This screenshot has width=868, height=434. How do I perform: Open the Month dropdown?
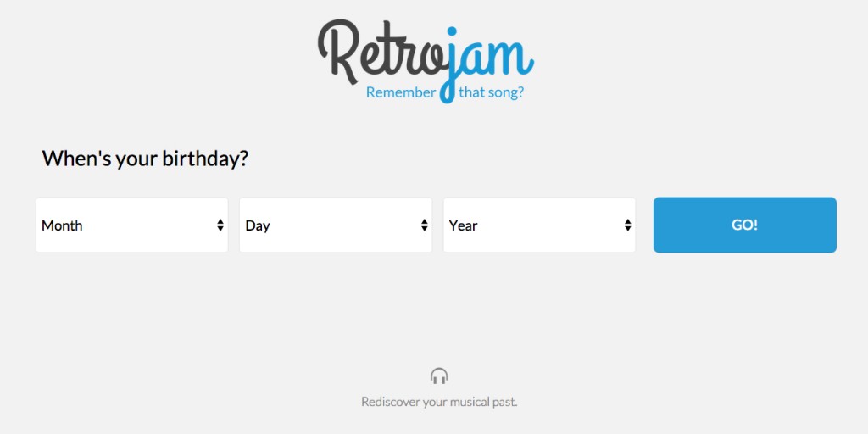(x=131, y=225)
